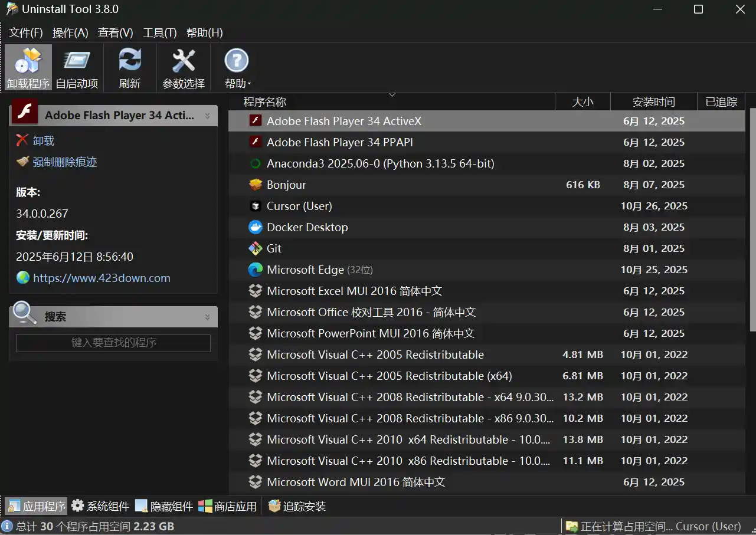Select the Docker Desktop whale icon
The width and height of the screenshot is (756, 535).
[255, 227]
